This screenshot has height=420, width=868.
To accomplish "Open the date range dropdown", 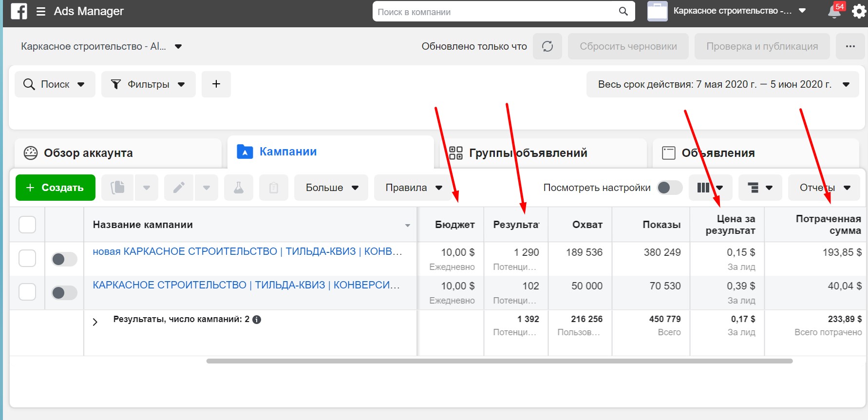I will (723, 84).
